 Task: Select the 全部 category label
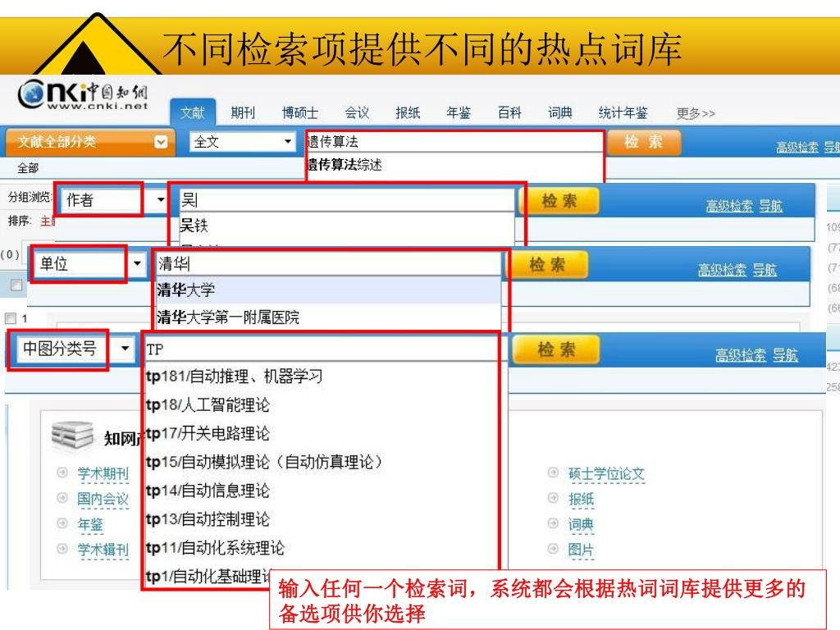(28, 168)
